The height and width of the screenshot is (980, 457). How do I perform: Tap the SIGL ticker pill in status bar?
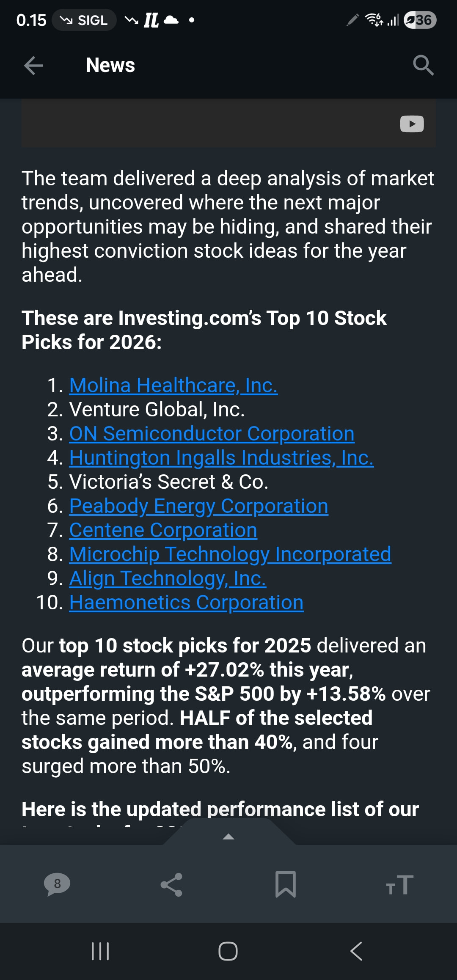tap(84, 20)
